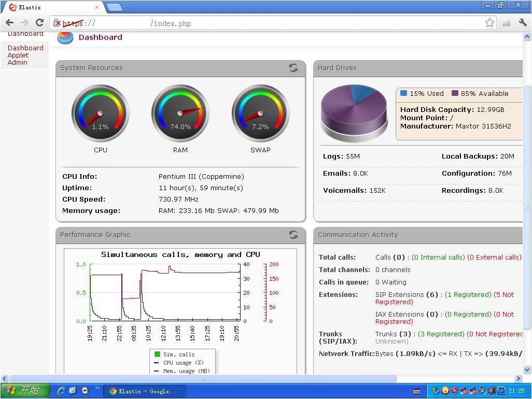Screen dimensions: 532x399
Task: Click the SIP Extensions (6) status line
Action: 444,298
